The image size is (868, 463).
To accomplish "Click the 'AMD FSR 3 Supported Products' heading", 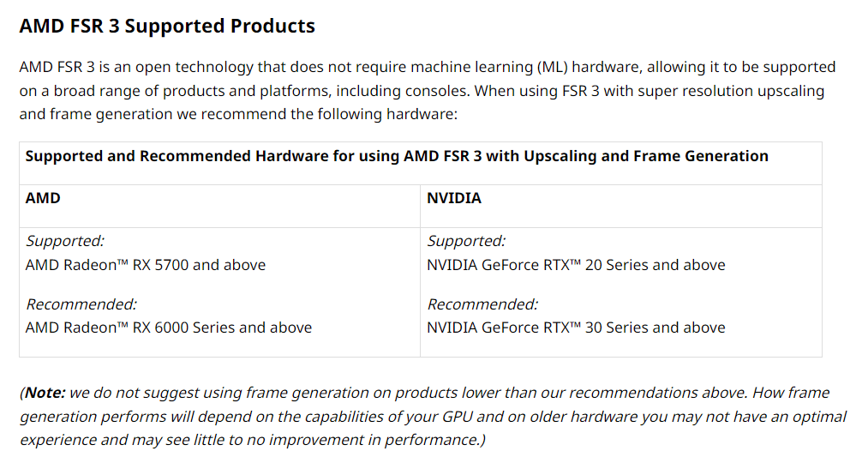I will tap(166, 26).
